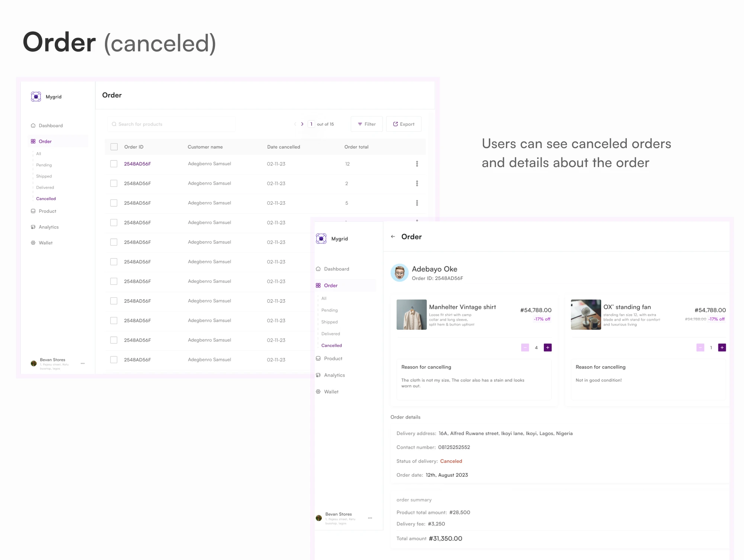Click the Search for products field
Screen dimensions: 744x560
pos(172,124)
